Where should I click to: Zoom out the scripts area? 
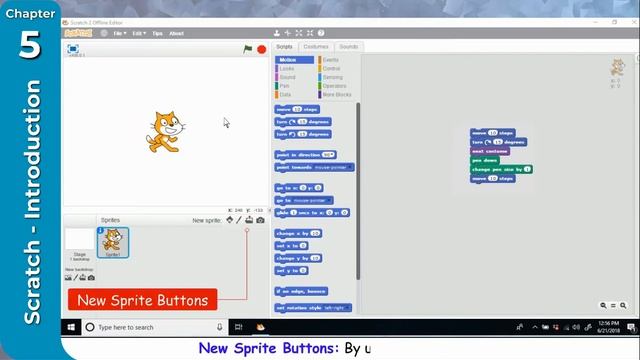[603, 305]
